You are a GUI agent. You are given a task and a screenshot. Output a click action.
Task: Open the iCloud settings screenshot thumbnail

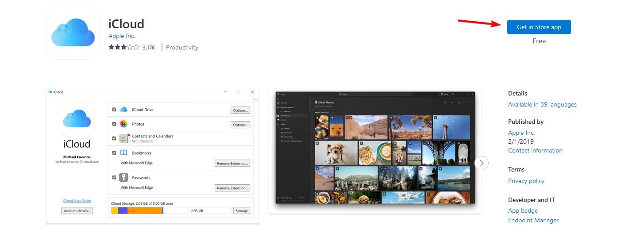[x=152, y=156]
